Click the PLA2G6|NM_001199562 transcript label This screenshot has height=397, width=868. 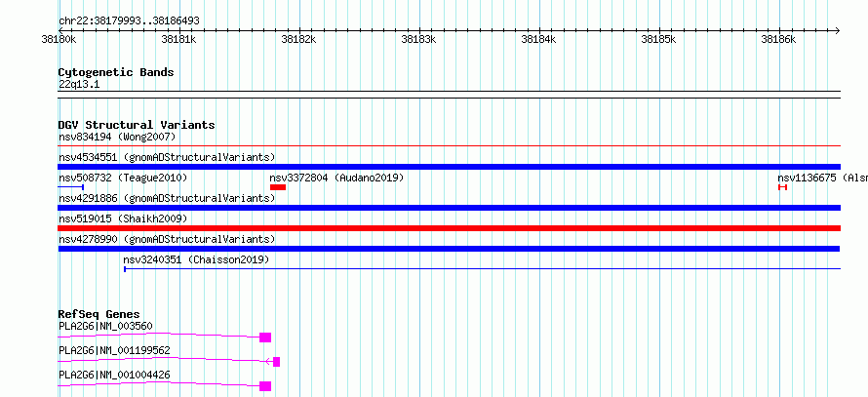pos(114,350)
